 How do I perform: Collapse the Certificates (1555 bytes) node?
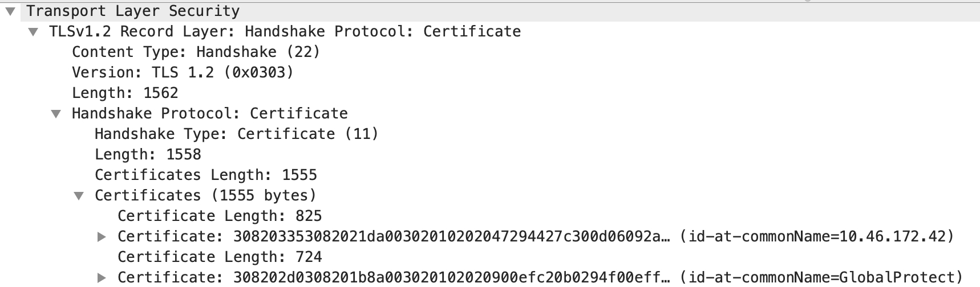point(79,196)
